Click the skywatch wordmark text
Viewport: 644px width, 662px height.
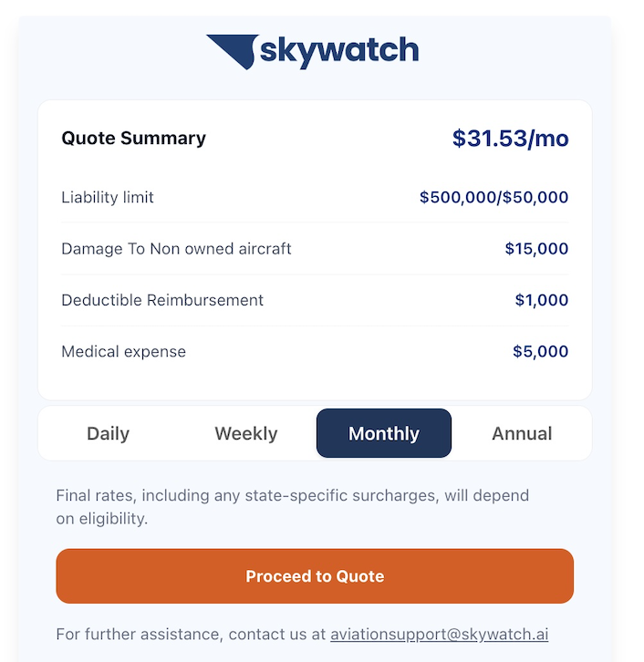(x=338, y=51)
